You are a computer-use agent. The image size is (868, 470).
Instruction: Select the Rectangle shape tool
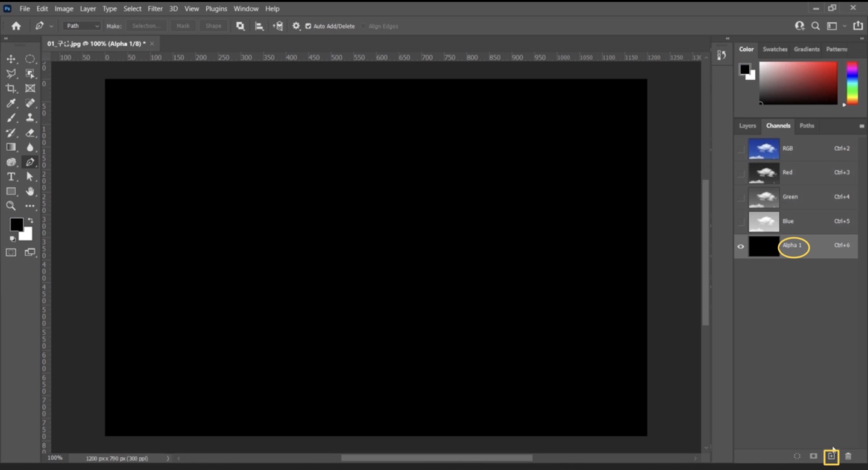coord(11,191)
